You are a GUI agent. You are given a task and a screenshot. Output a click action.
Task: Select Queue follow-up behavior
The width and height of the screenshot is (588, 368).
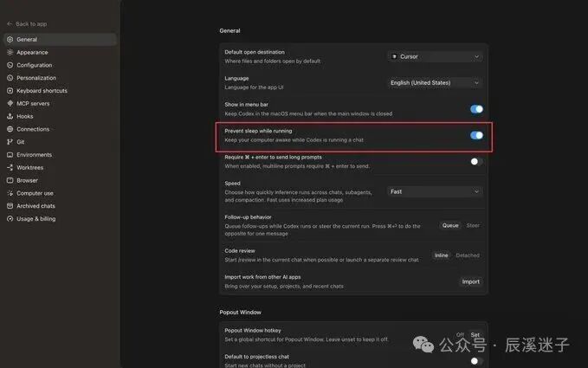(450, 225)
